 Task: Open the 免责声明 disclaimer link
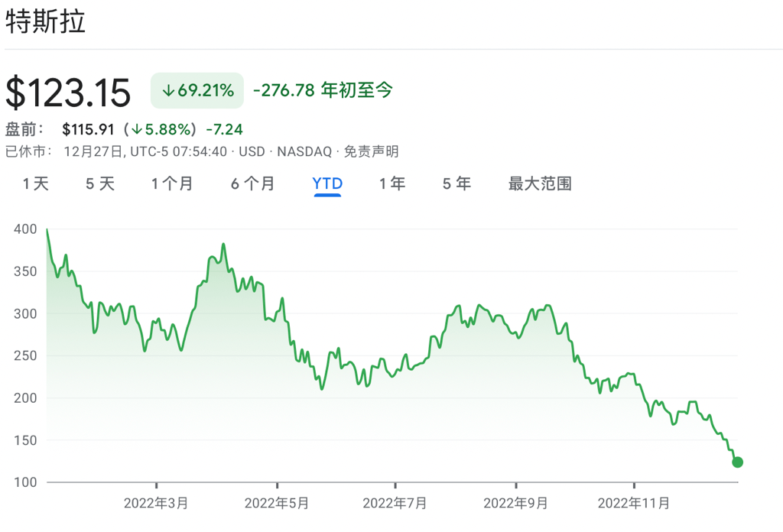pyautogui.click(x=373, y=151)
